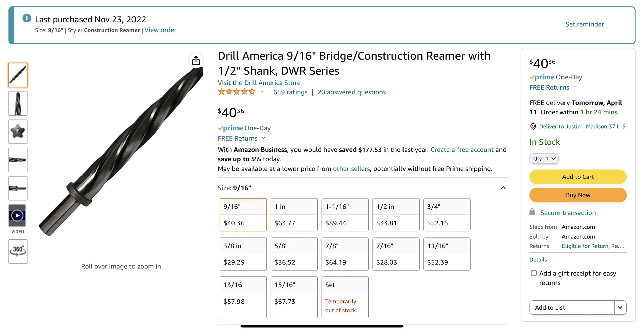Click the lock icon beside Secure transaction

(x=532, y=212)
